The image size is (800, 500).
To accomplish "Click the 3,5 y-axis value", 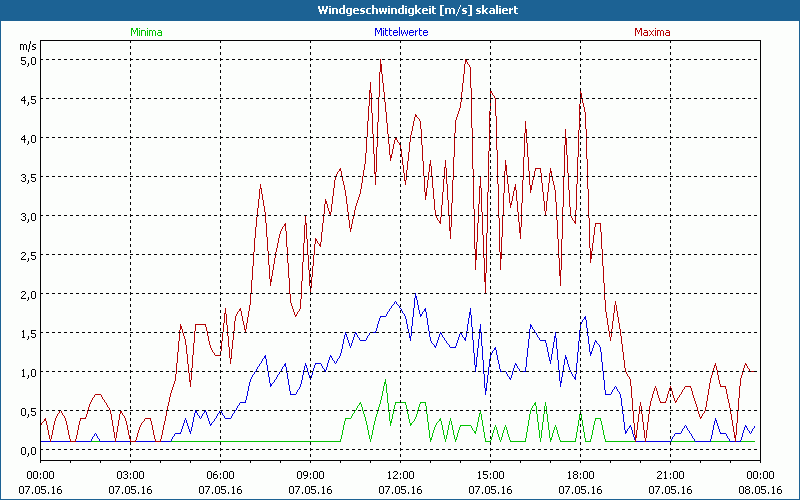I will click(29, 177).
